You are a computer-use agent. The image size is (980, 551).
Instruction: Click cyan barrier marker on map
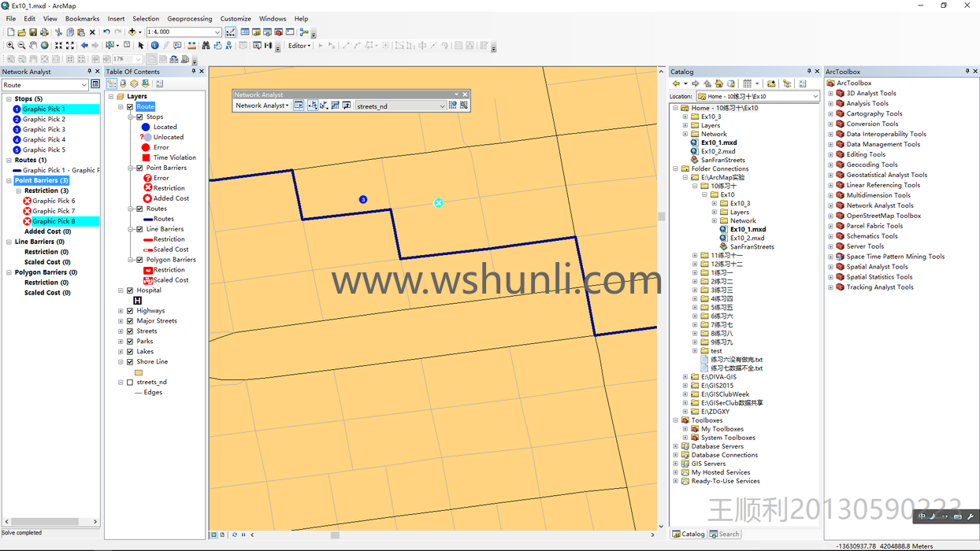click(x=439, y=203)
